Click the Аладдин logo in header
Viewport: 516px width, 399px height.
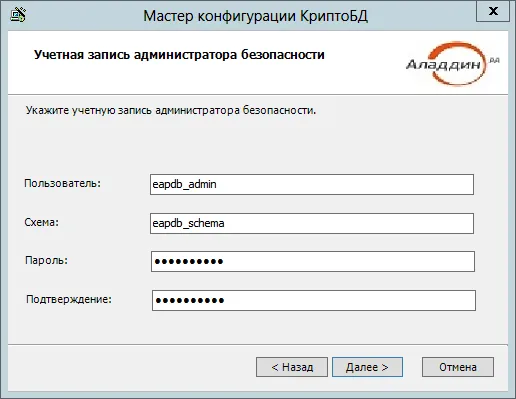point(453,63)
